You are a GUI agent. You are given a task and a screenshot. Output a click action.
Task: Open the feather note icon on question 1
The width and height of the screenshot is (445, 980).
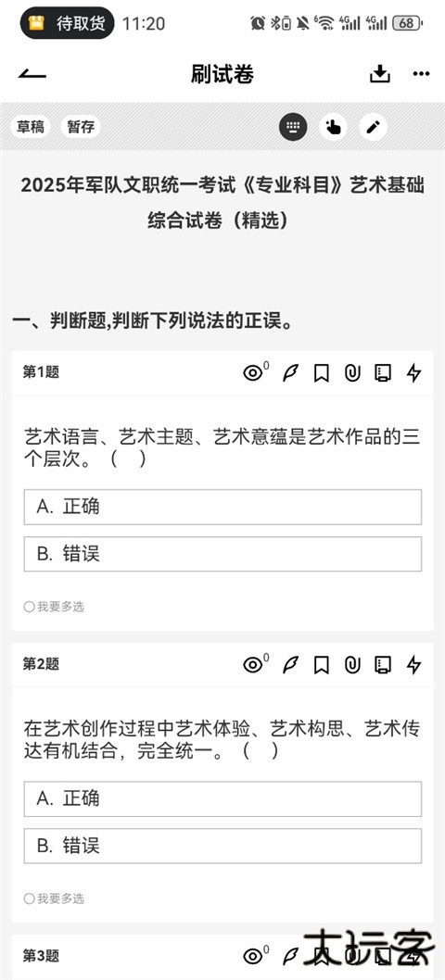tap(290, 373)
